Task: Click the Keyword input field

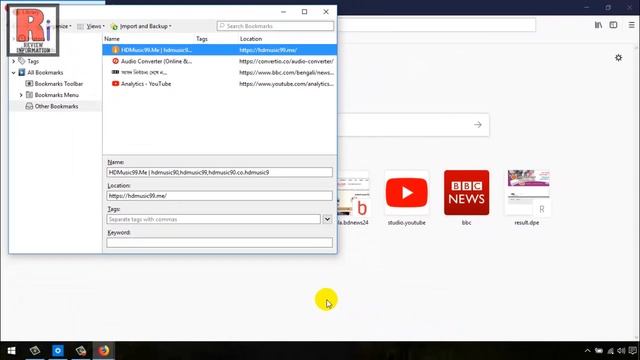Action: pyautogui.click(x=220, y=243)
